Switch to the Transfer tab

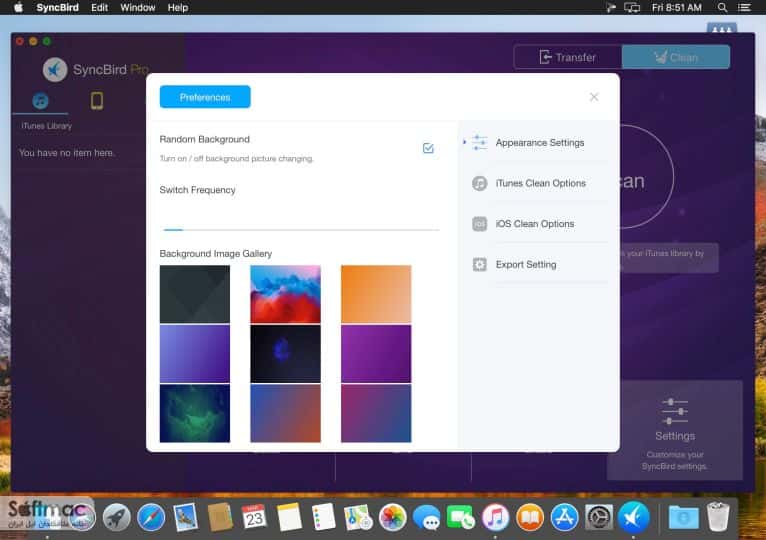[568, 57]
